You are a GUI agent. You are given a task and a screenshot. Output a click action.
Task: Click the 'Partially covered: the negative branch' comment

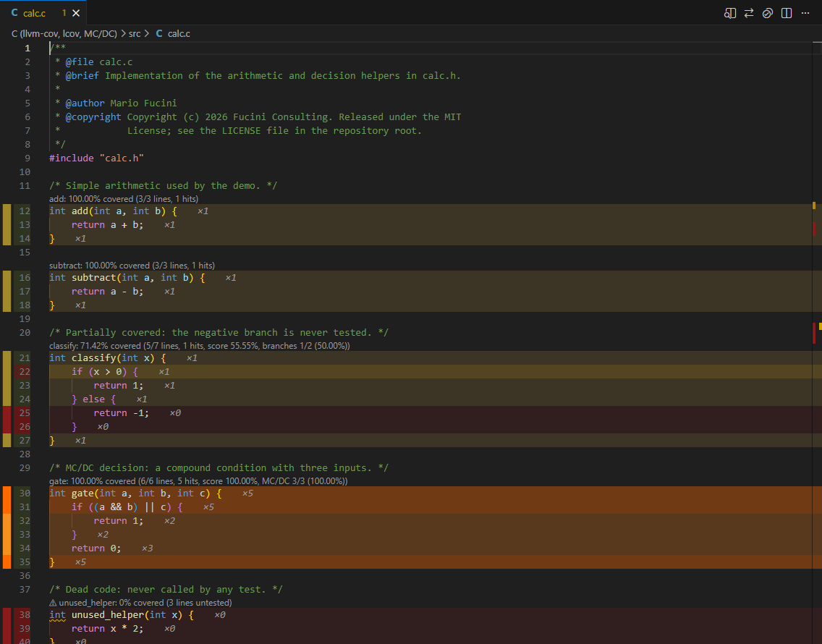pos(219,332)
